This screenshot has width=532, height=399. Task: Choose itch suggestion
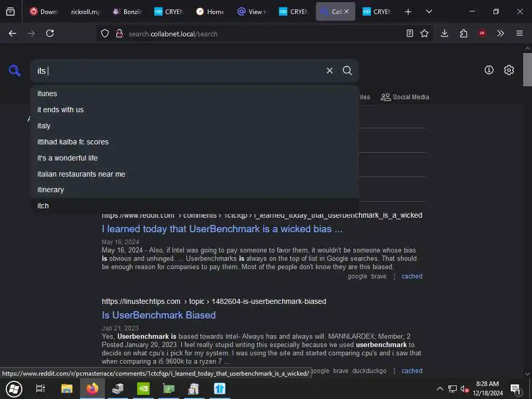[194, 206]
